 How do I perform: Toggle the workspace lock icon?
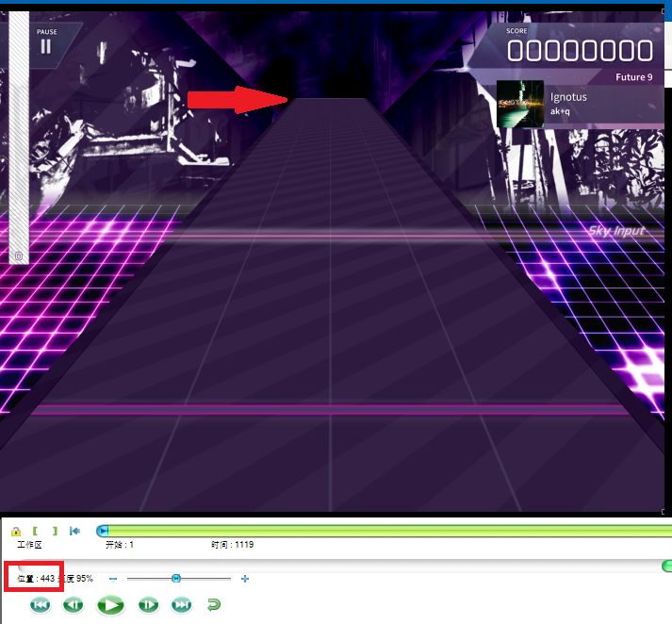pos(16,532)
